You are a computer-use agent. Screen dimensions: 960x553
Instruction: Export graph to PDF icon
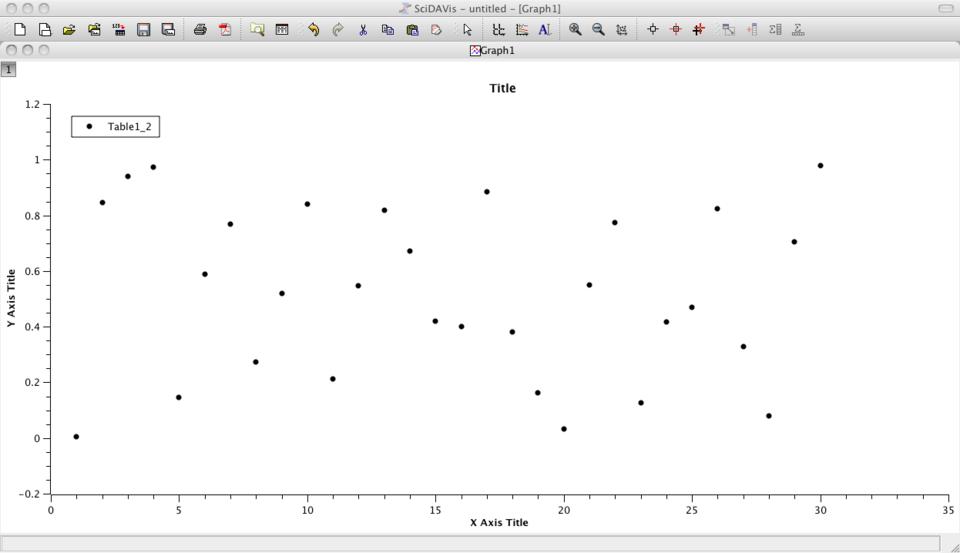click(225, 30)
